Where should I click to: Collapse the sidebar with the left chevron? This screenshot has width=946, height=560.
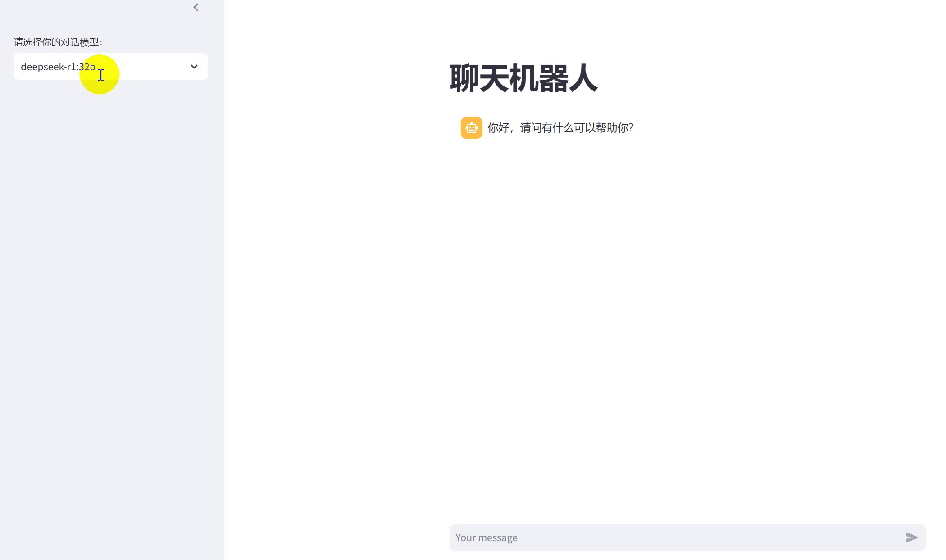(x=196, y=7)
